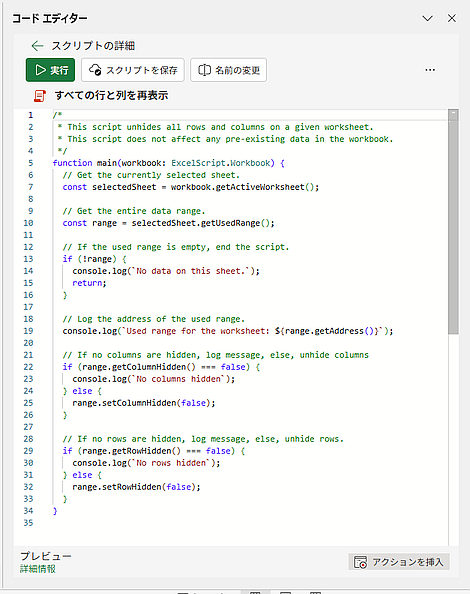Viewport: 470px width, 594px height.
Task: Click 'No data on this sheet.' string
Action: (x=191, y=271)
